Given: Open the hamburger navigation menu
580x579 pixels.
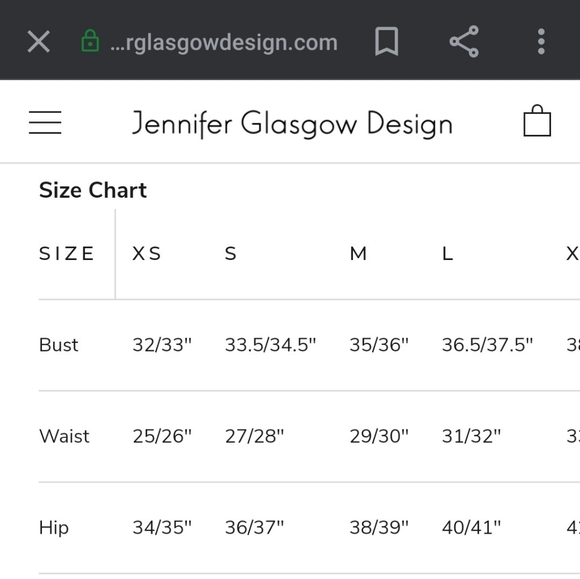Looking at the screenshot, I should point(45,122).
